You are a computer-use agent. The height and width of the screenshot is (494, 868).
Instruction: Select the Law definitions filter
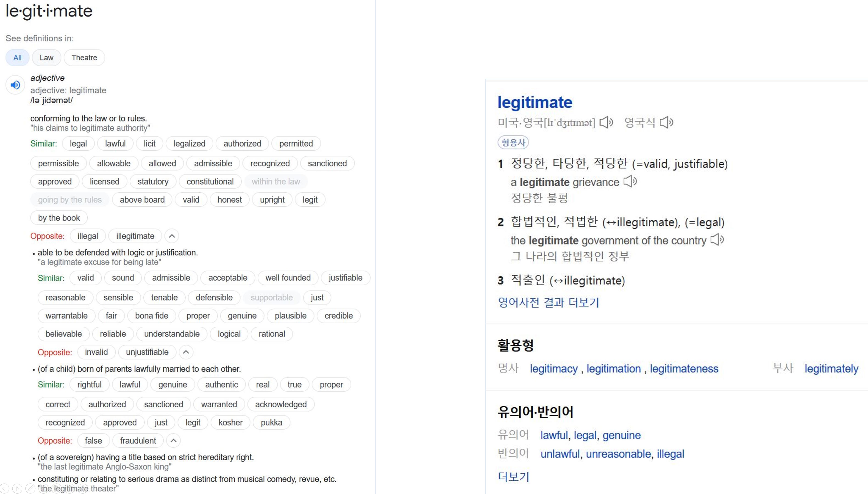point(47,58)
